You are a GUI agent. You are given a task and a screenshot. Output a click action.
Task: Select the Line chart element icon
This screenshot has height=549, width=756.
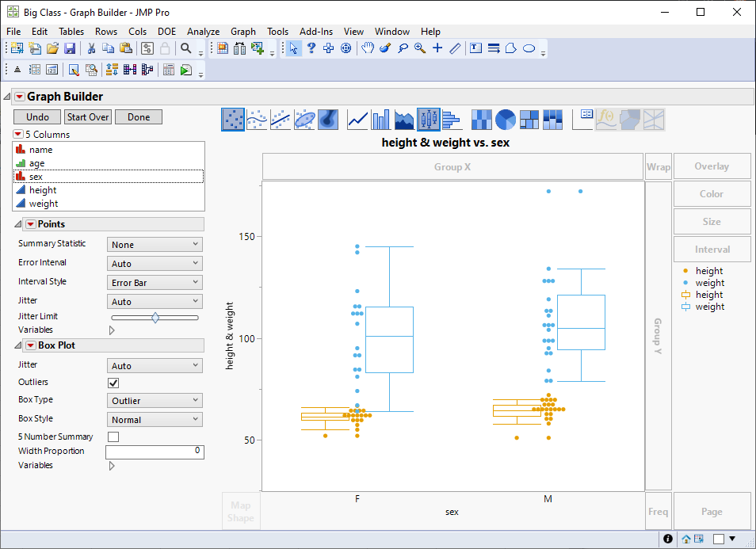pyautogui.click(x=358, y=120)
